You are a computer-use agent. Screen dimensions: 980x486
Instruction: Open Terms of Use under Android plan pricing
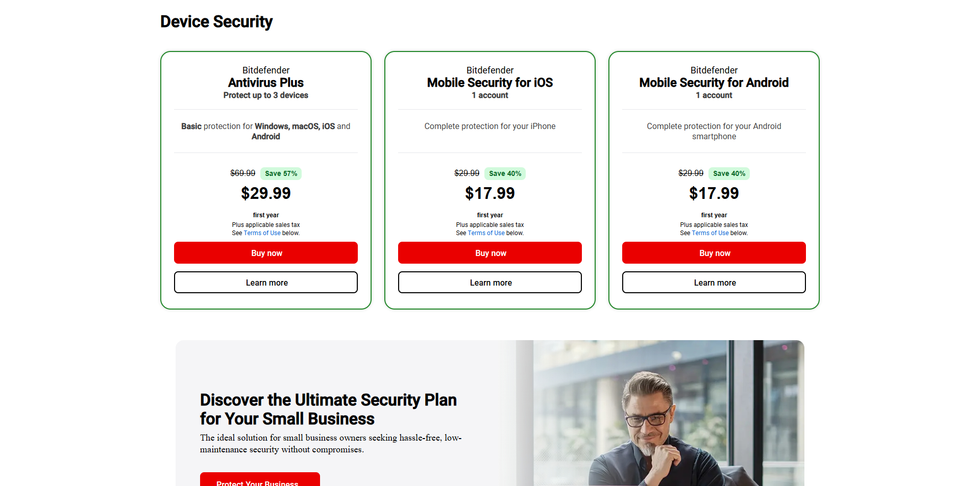709,233
